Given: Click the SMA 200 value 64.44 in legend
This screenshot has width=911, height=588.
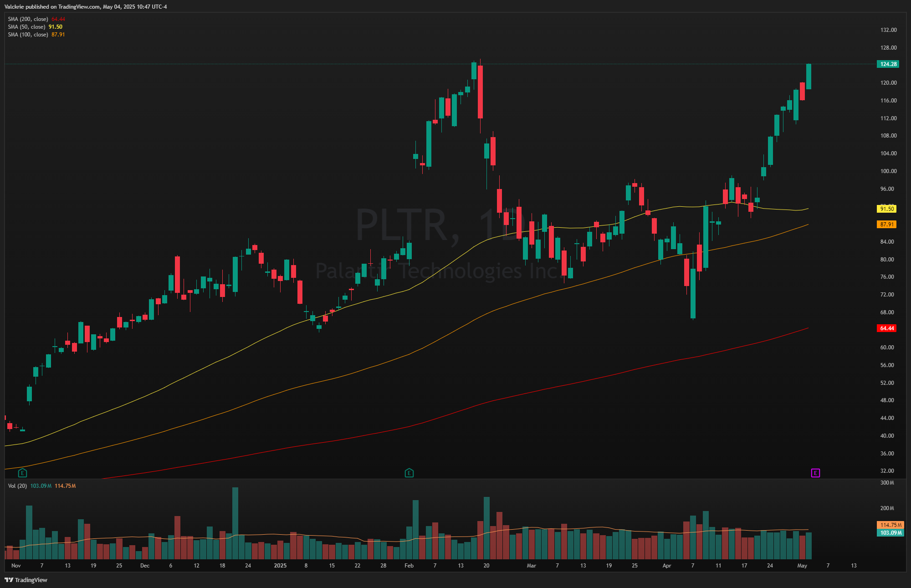Looking at the screenshot, I should coord(58,19).
